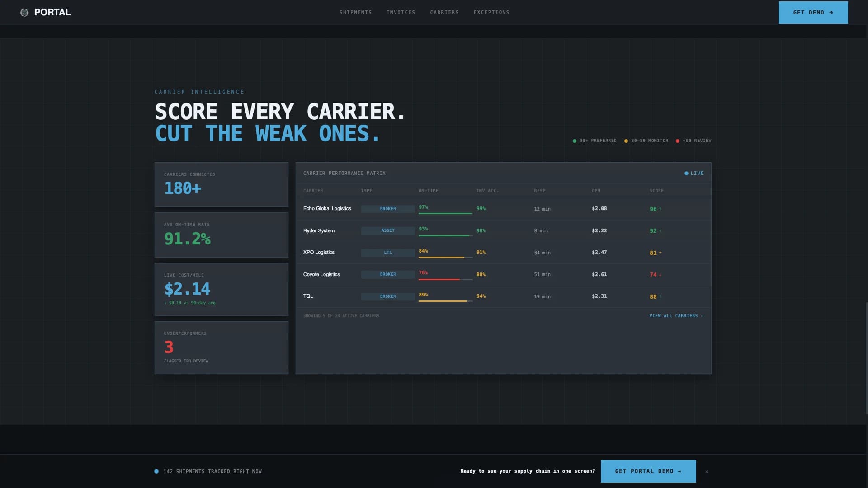Click the blue shipments tracked status dot
The height and width of the screenshot is (488, 868).
(x=156, y=471)
